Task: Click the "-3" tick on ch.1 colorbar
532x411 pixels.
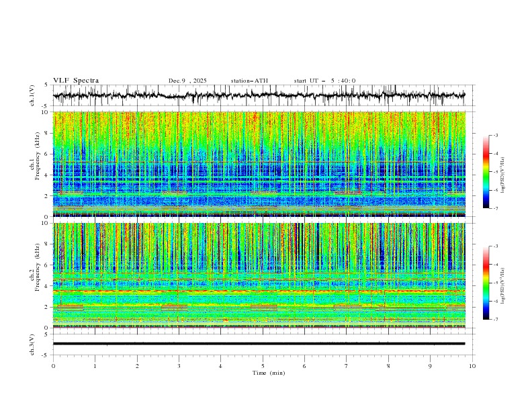Action: pos(495,135)
